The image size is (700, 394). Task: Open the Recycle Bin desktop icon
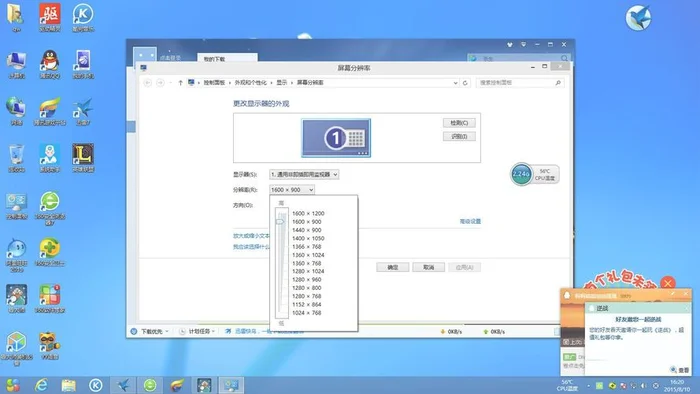pos(16,158)
